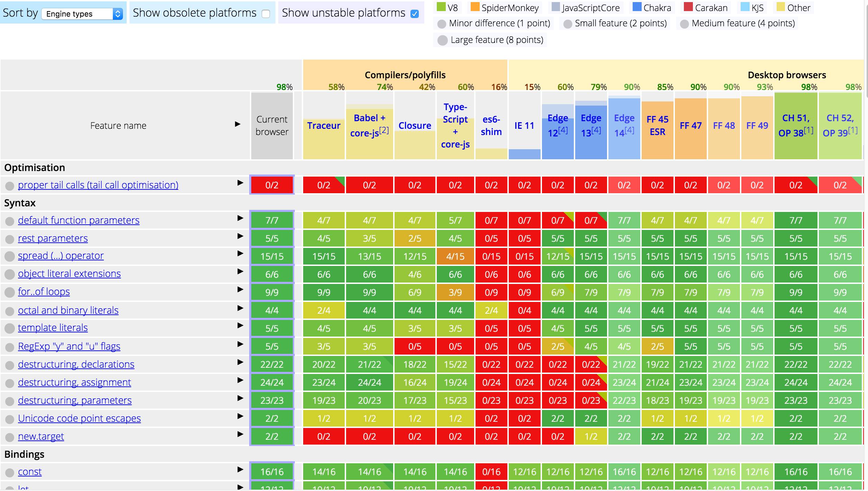Select the JavaScriptCore legend swatch

pos(555,7)
